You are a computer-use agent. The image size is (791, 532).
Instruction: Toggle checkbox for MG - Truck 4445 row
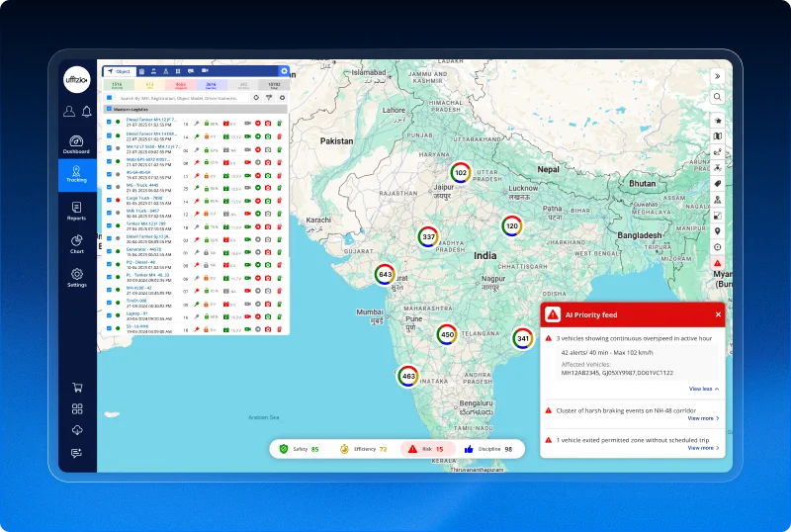click(109, 187)
